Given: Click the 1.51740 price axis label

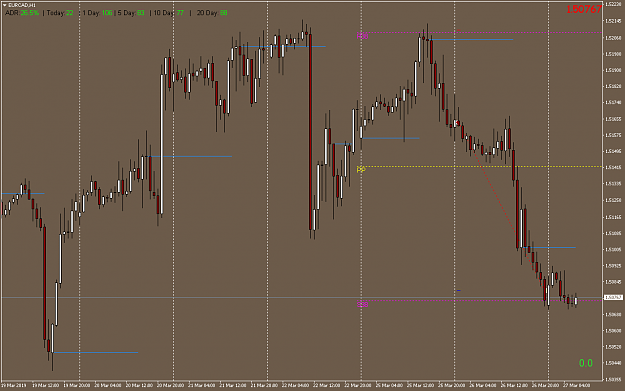Looking at the screenshot, I should (x=613, y=102).
